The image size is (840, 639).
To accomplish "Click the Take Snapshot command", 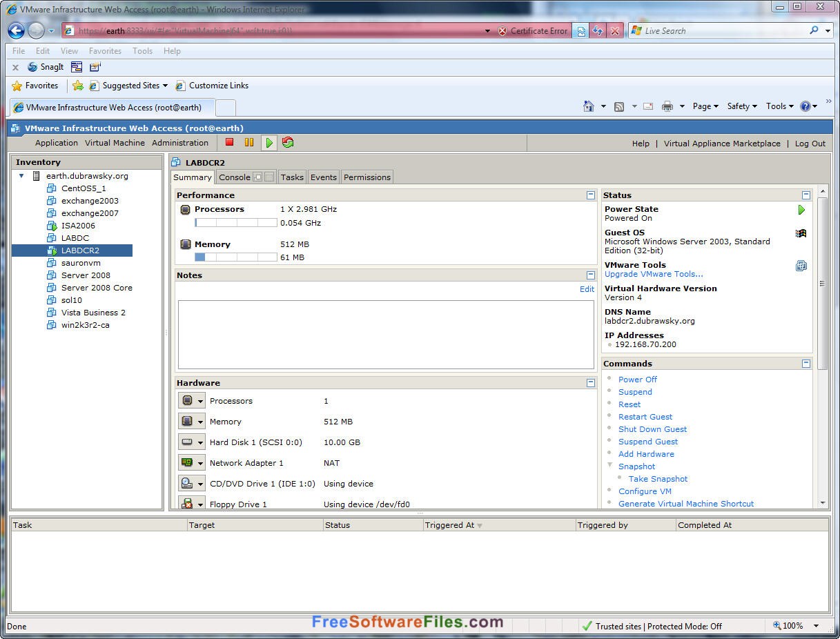I will [x=658, y=479].
